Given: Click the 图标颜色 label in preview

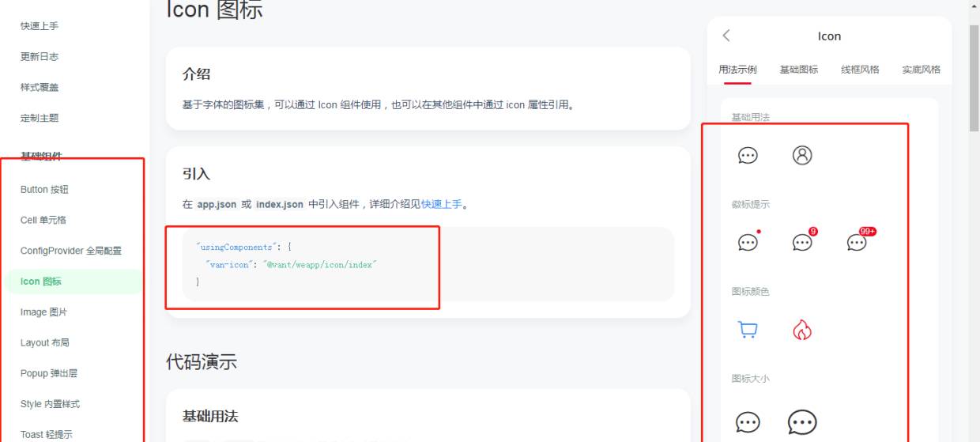Looking at the screenshot, I should point(751,292).
